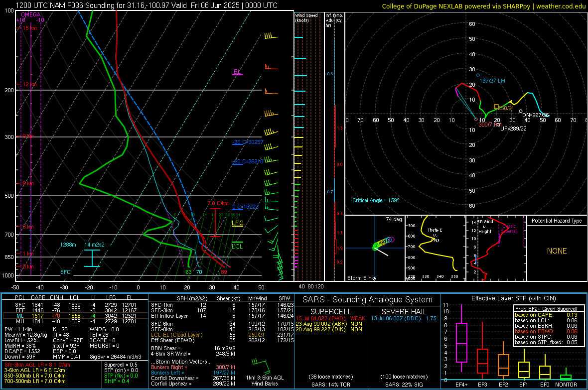This screenshot has width=588, height=390.
Task: Select the highlighted ML parcel row
Action: coord(75,316)
